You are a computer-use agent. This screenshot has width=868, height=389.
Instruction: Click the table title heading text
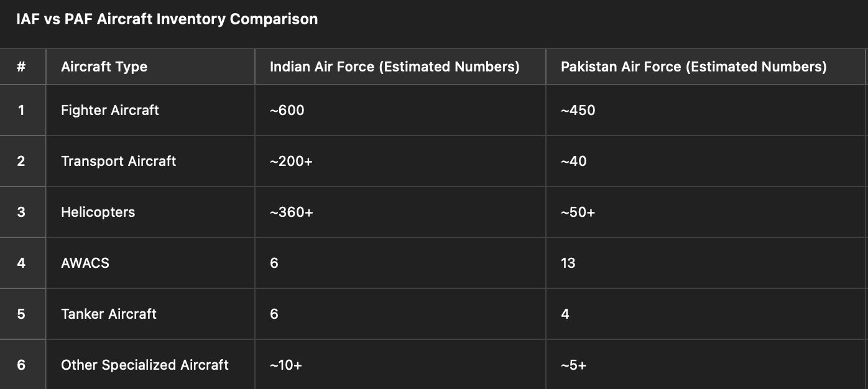click(x=167, y=19)
